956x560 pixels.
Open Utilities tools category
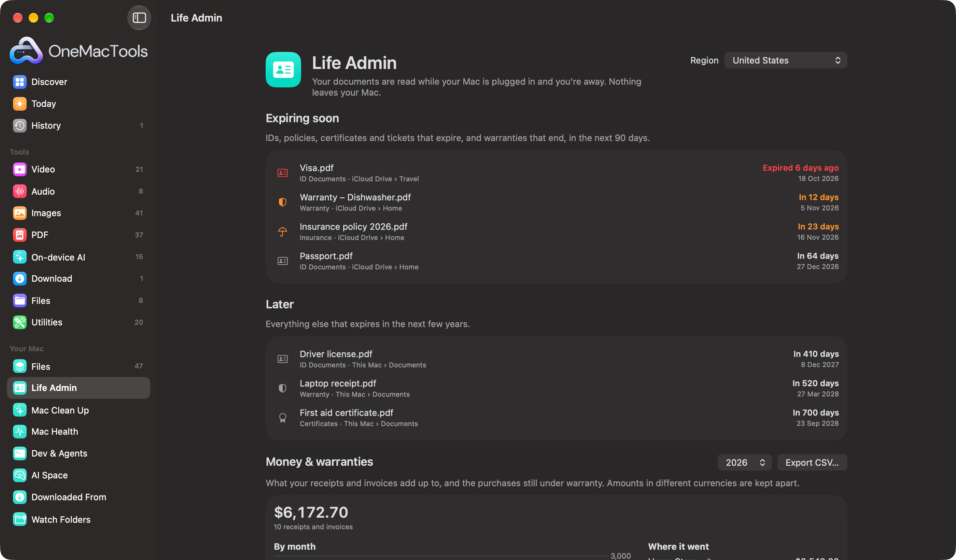point(79,322)
